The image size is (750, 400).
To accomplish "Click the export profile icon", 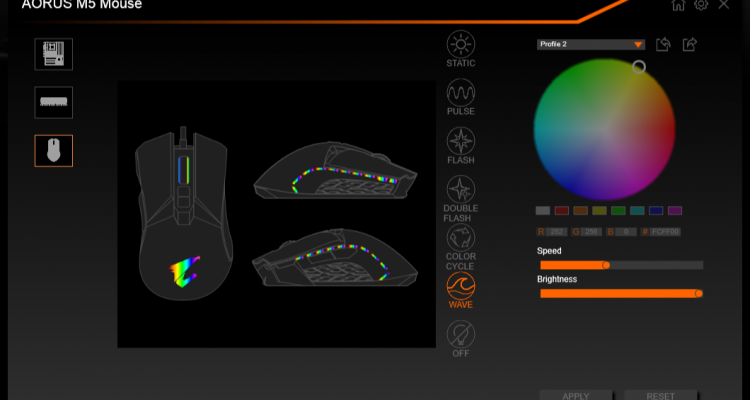I will tap(689, 44).
